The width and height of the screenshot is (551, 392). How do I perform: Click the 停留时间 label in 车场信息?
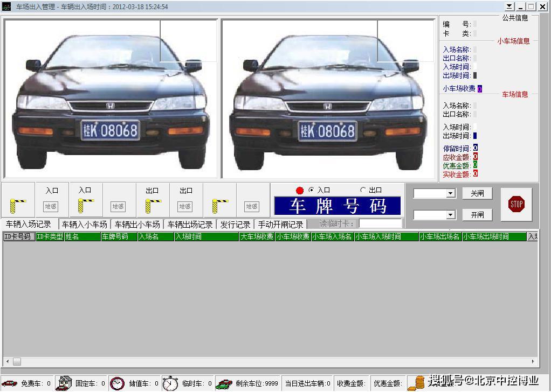click(456, 149)
